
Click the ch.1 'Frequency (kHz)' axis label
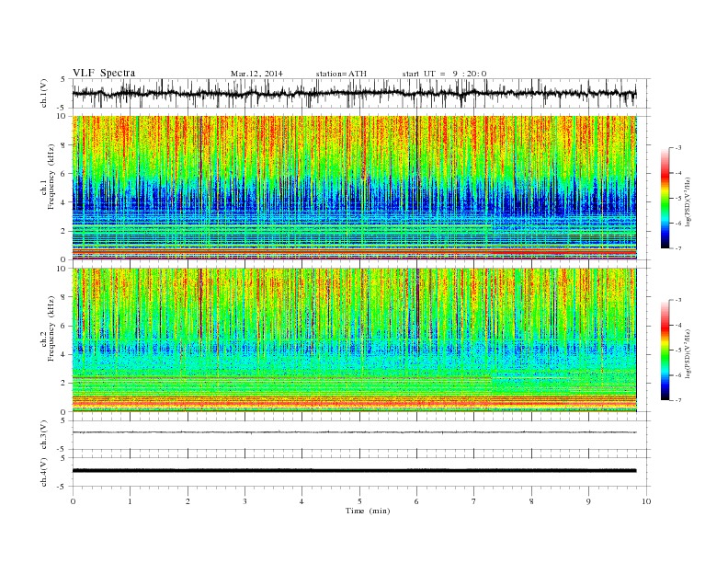[52, 177]
